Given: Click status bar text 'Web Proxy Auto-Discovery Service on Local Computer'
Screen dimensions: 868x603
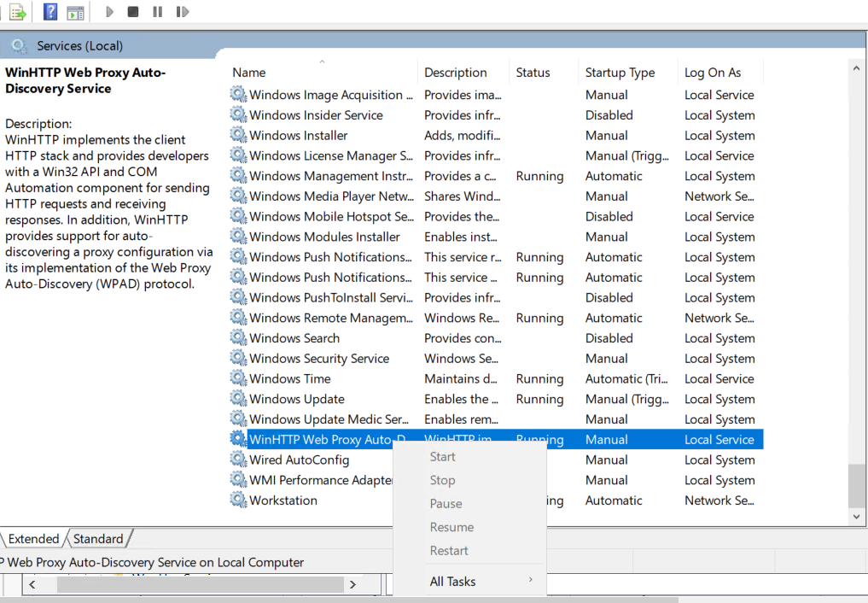Looking at the screenshot, I should pyautogui.click(x=155, y=562).
